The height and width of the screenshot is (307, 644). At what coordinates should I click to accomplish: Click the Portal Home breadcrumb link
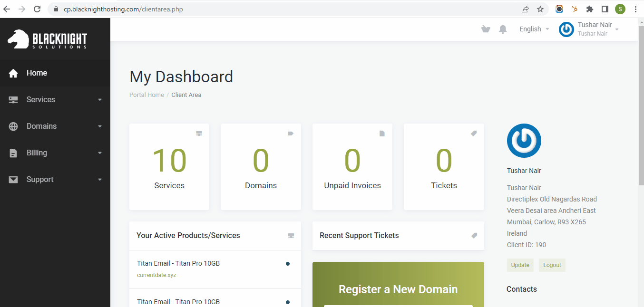click(x=146, y=95)
